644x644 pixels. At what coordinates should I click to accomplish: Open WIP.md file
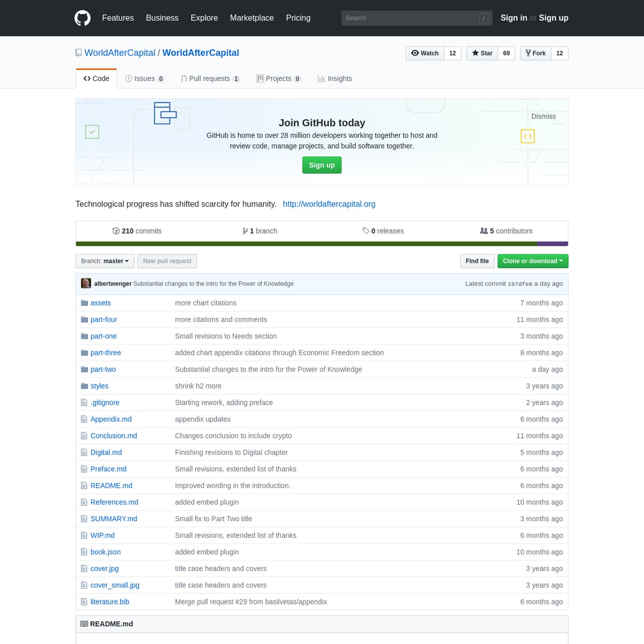pyautogui.click(x=103, y=536)
